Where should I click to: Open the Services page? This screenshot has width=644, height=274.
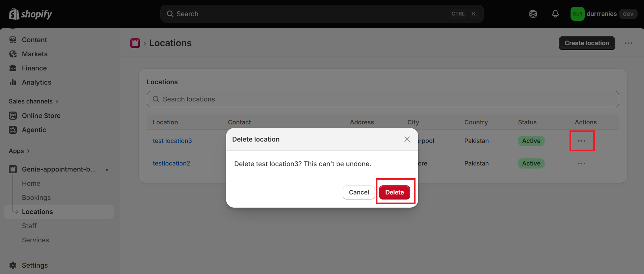35,240
